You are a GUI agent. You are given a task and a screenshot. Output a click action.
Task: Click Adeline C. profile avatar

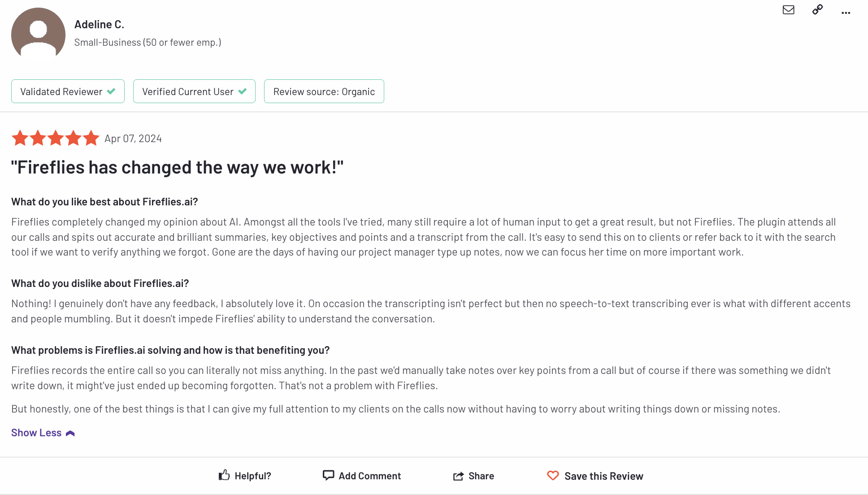click(x=38, y=35)
